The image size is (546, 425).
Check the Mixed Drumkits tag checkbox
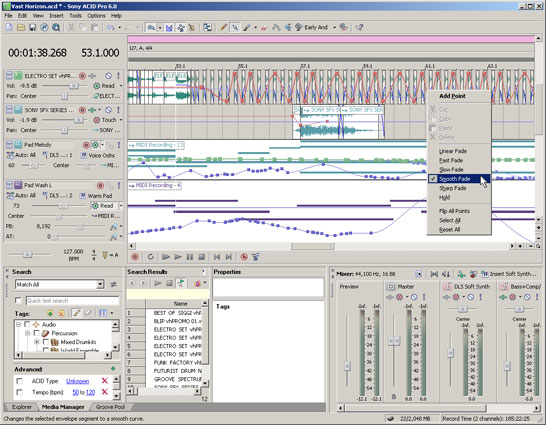46,342
